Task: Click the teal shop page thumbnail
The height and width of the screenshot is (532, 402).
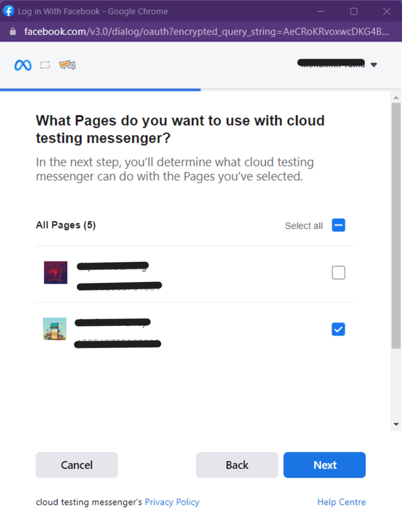Action: [x=55, y=329]
